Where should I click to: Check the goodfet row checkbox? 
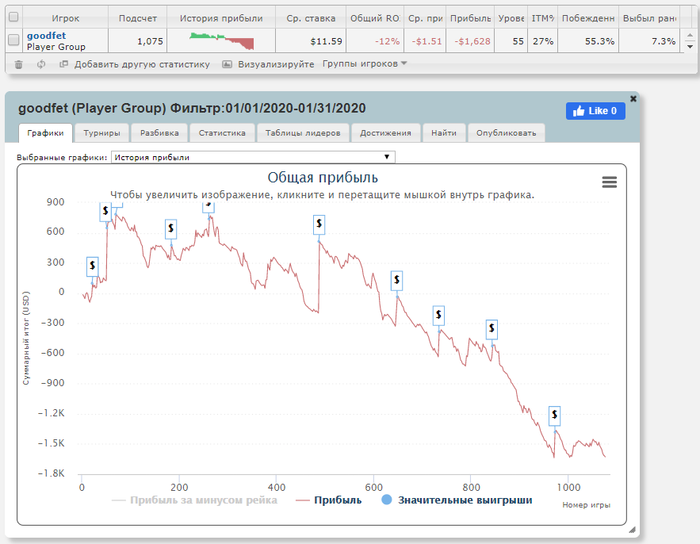13,40
